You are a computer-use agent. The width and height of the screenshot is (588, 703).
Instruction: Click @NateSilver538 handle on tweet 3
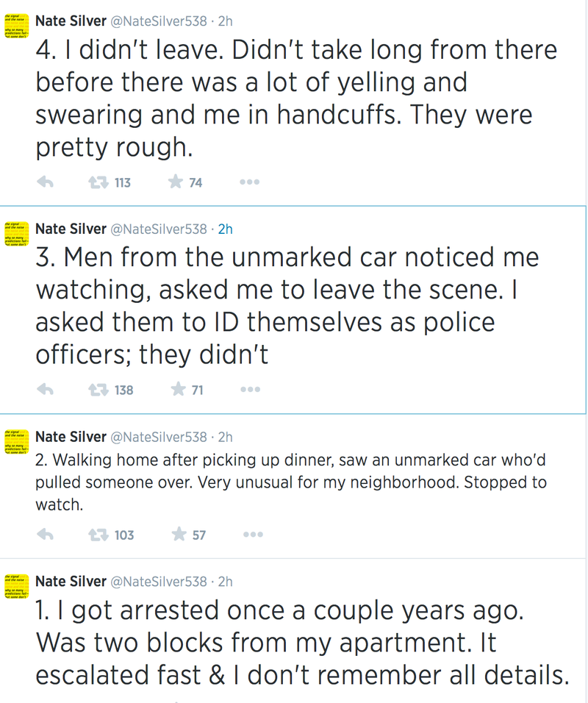click(159, 229)
